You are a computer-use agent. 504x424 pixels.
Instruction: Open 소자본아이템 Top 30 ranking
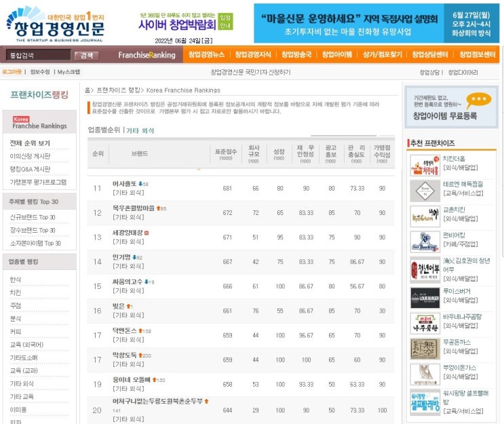pos(35,243)
